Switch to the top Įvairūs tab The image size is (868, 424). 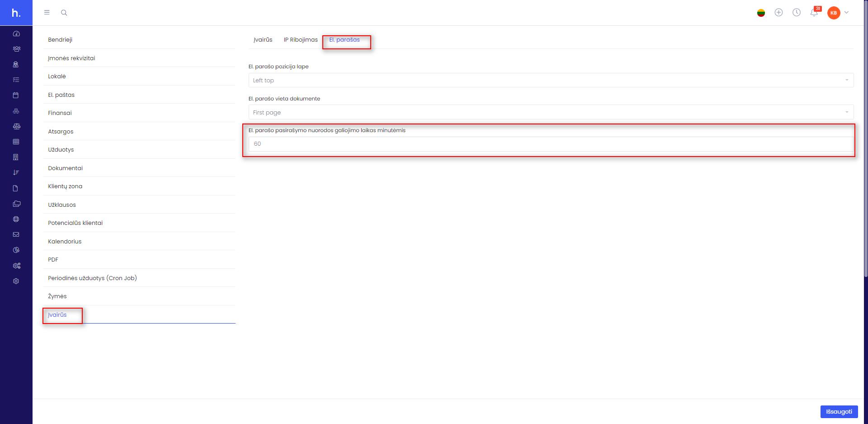(263, 40)
